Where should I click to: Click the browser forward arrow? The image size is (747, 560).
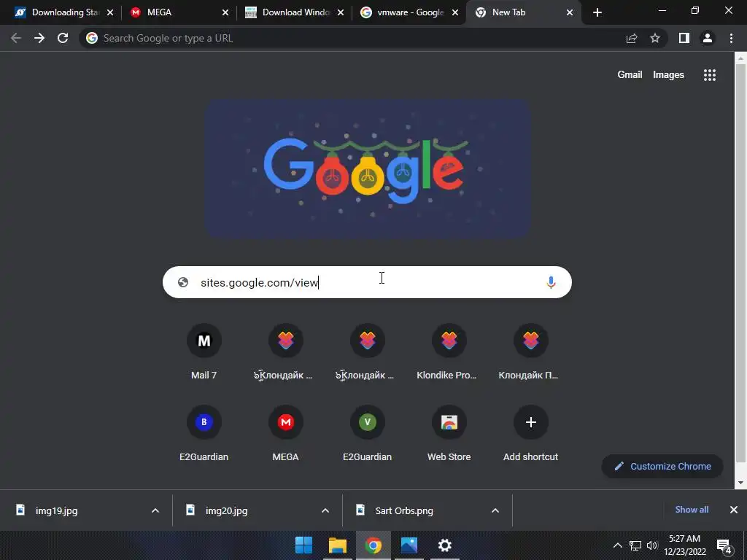pyautogui.click(x=39, y=38)
